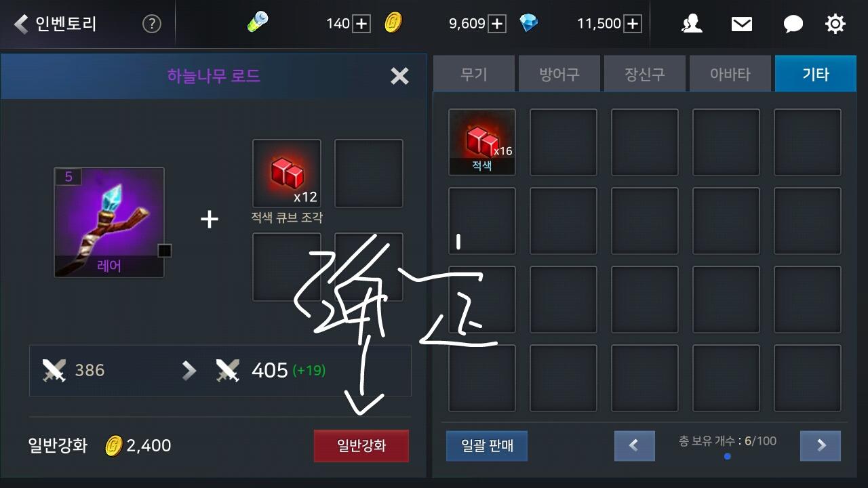Tap the help question mark icon
Screen dimensions: 868x488
152,24
